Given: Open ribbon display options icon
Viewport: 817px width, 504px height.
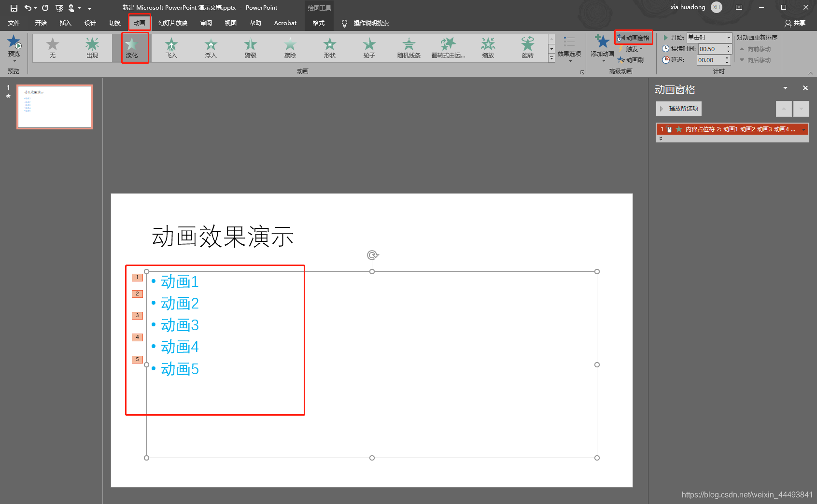Looking at the screenshot, I should tap(739, 7).
